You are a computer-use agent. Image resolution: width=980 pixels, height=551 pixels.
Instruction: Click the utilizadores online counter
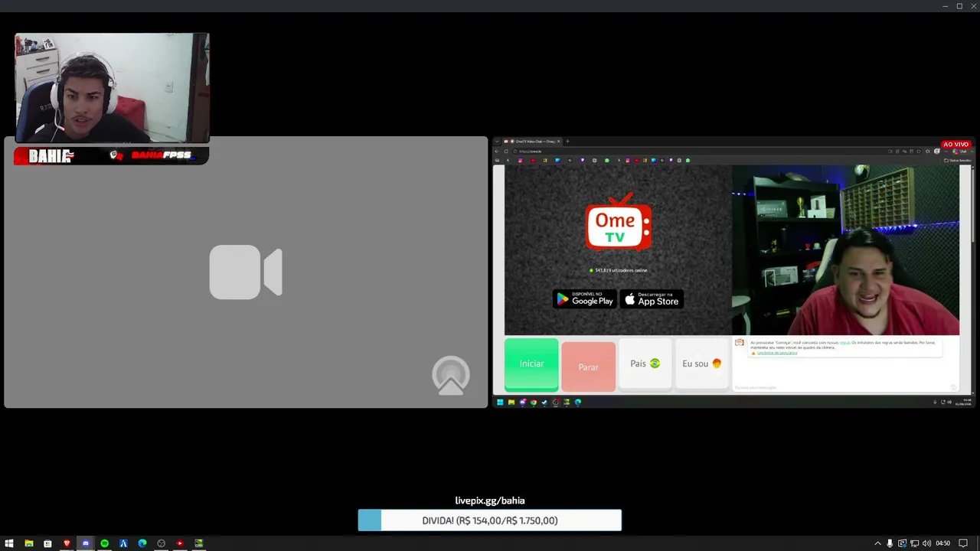point(619,270)
